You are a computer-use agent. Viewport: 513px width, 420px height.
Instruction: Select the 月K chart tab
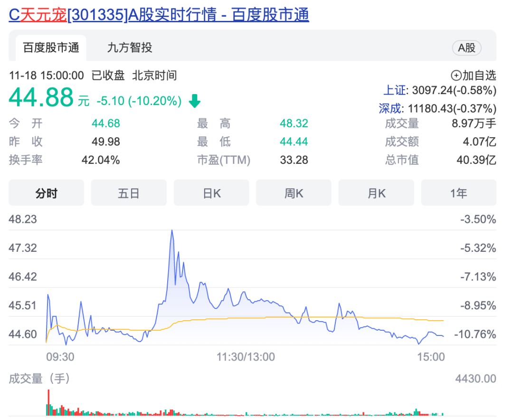click(376, 193)
